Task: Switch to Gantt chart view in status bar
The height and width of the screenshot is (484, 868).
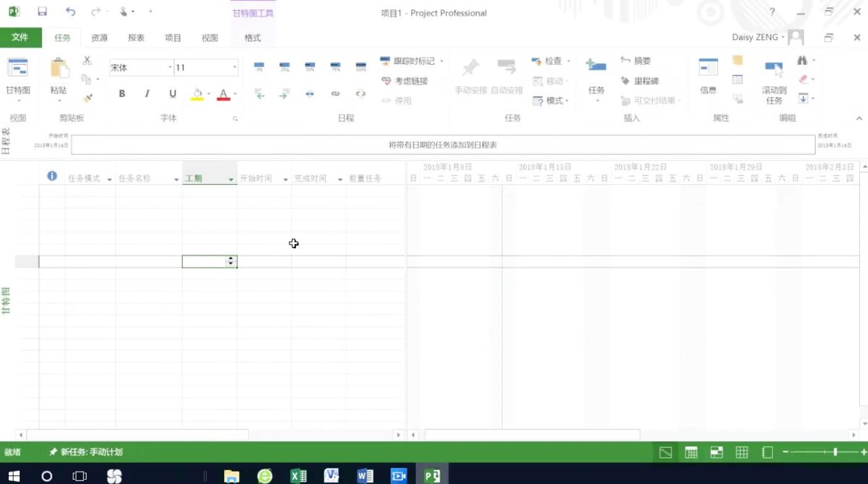Action: click(666, 453)
